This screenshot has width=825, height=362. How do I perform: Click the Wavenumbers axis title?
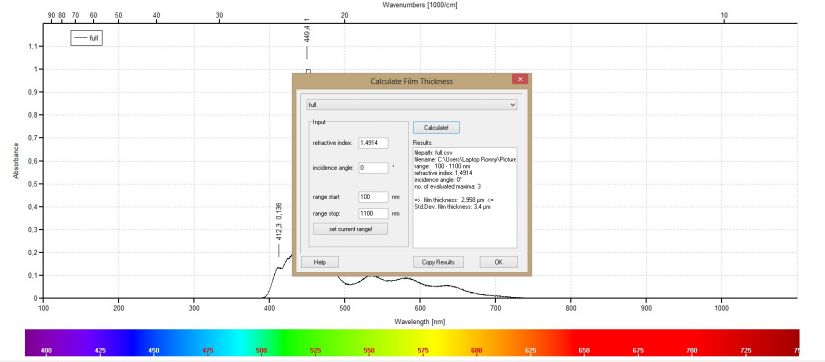click(x=419, y=5)
